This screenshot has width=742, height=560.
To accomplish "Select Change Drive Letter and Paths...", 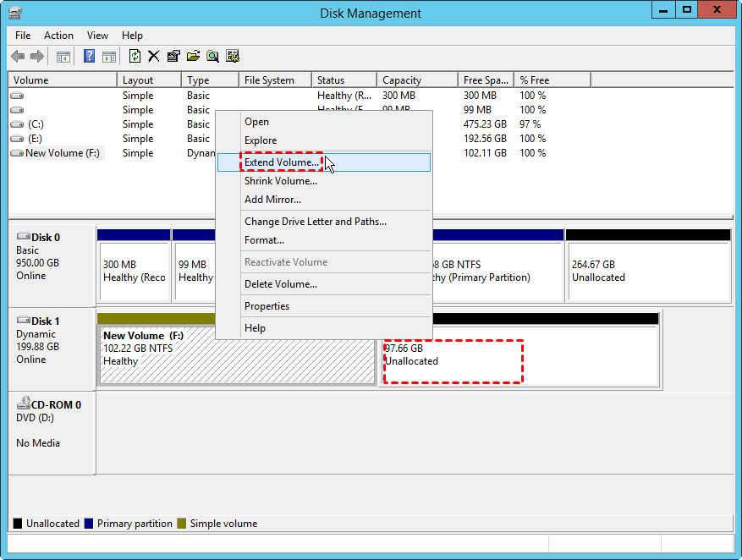I will point(324,222).
